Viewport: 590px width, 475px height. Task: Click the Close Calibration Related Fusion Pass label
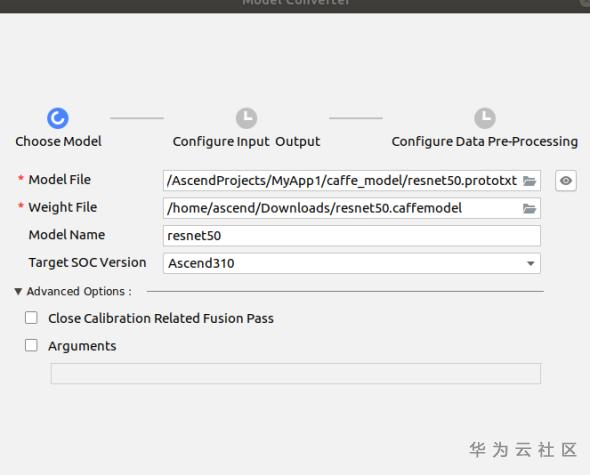pos(161,318)
